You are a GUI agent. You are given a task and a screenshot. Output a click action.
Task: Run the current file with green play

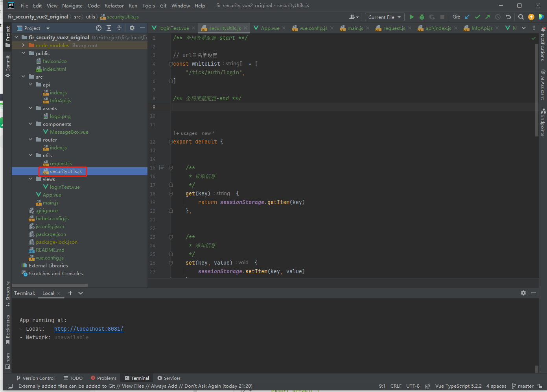(x=412, y=17)
